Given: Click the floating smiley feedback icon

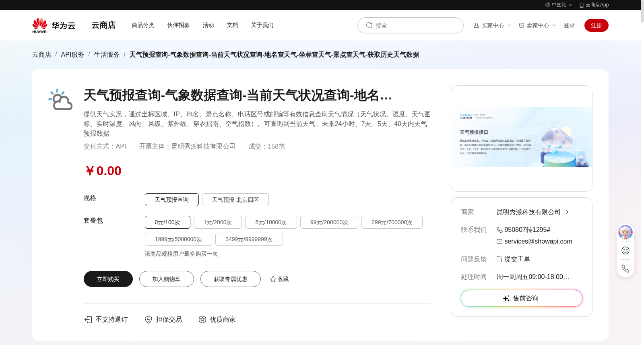Looking at the screenshot, I should (x=625, y=250).
